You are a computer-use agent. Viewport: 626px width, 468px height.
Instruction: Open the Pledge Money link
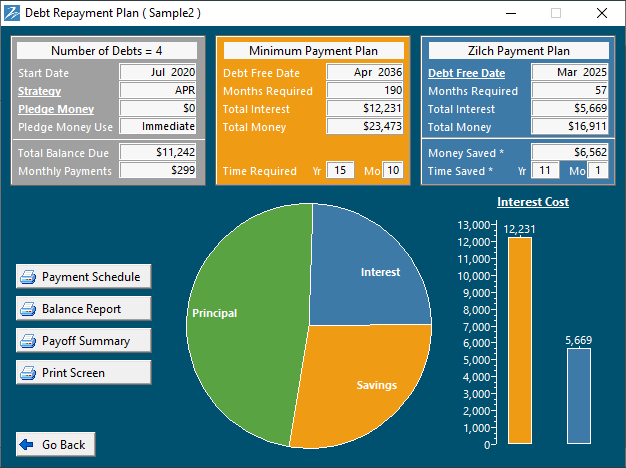[55, 108]
